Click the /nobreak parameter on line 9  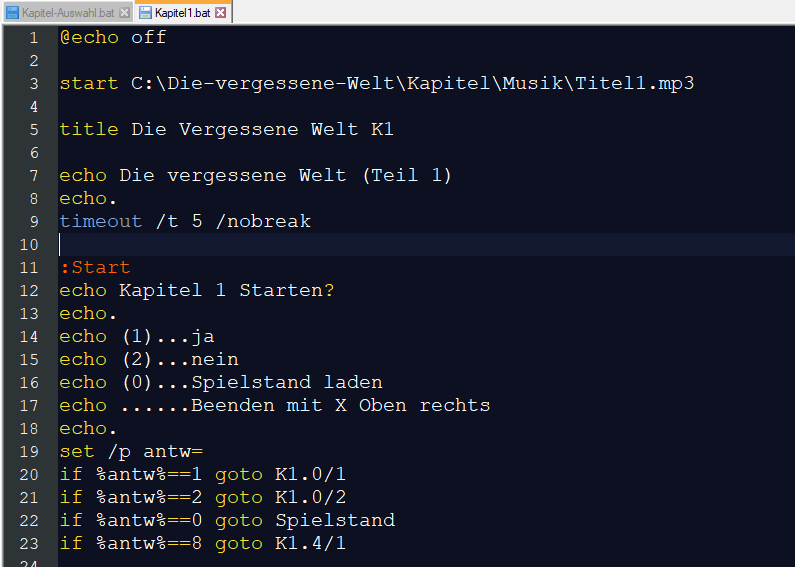tap(263, 221)
